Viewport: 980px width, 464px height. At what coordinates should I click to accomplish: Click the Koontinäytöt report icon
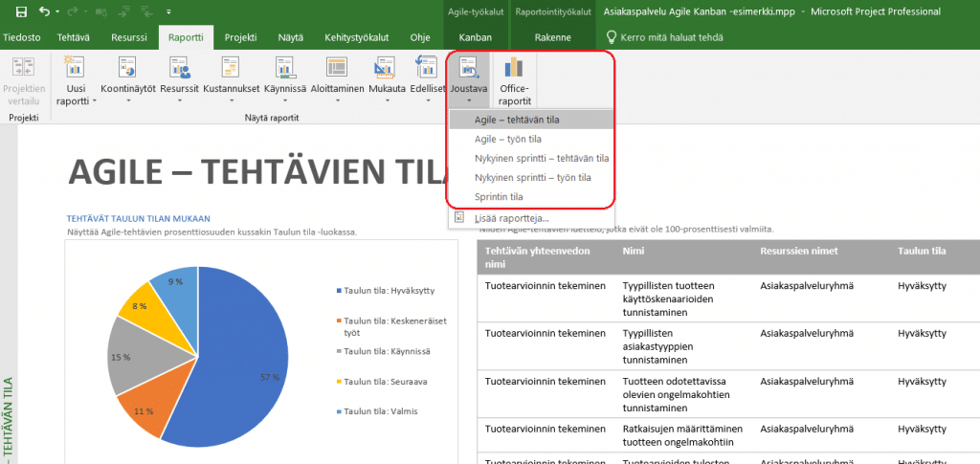click(x=127, y=67)
